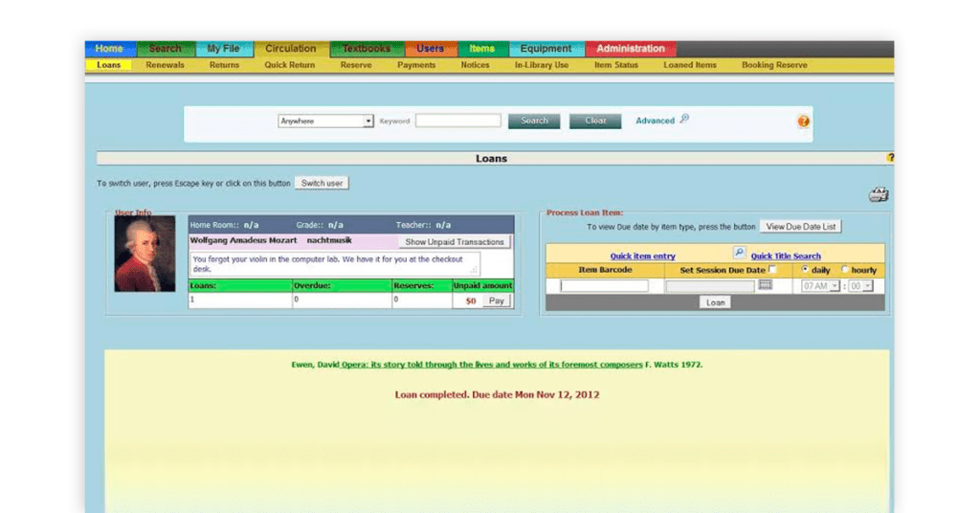Click the Pay button
The height and width of the screenshot is (513, 980).
pos(497,301)
